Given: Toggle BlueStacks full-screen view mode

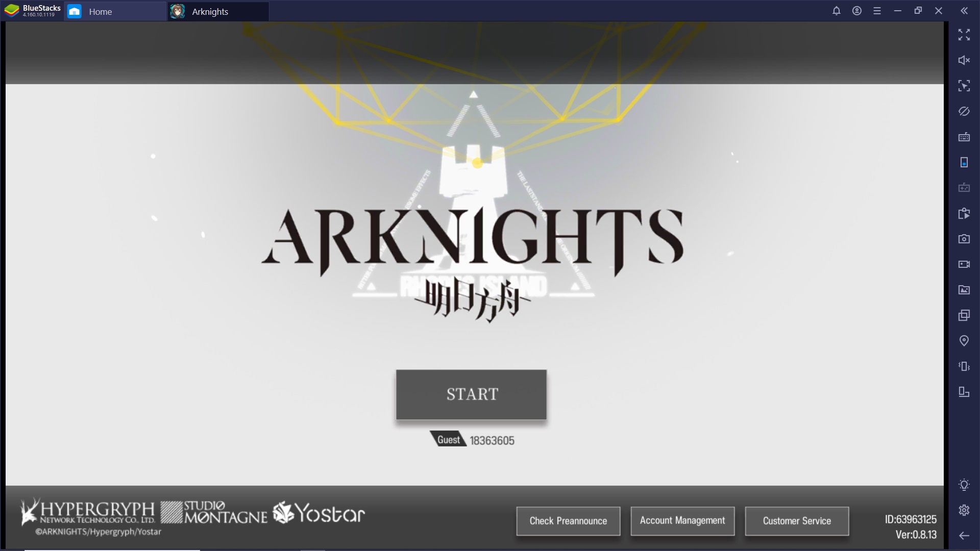Looking at the screenshot, I should (965, 36).
